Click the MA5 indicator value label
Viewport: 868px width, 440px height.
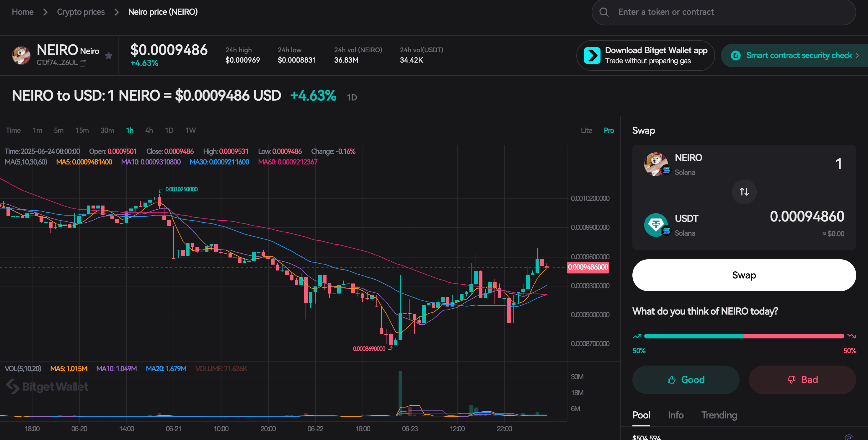click(84, 162)
